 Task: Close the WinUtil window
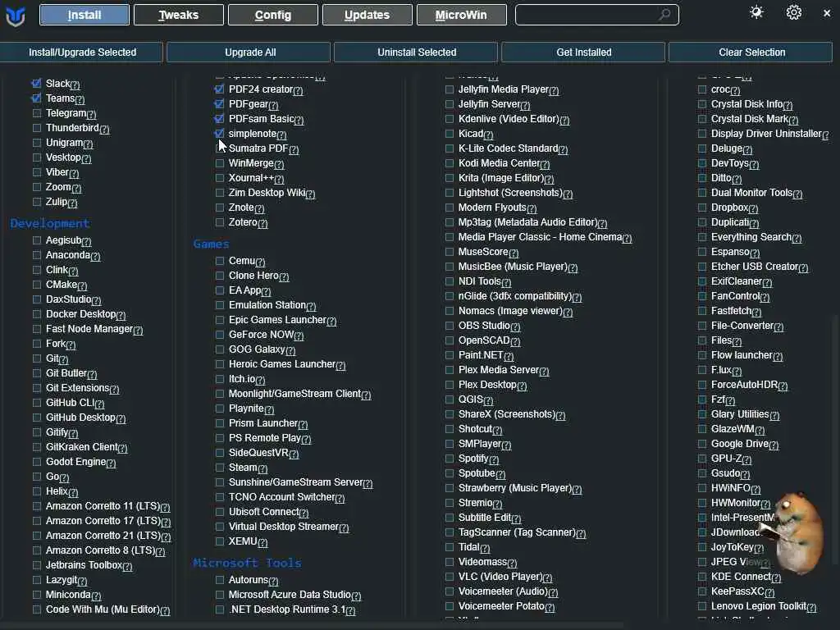point(827,13)
